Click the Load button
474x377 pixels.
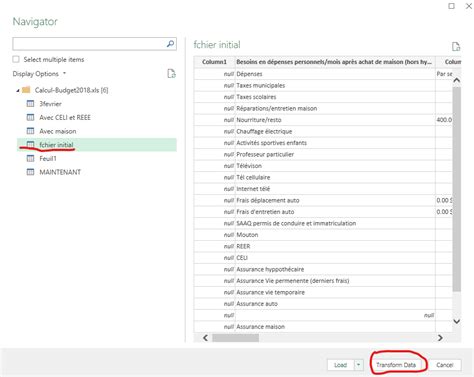tap(341, 365)
